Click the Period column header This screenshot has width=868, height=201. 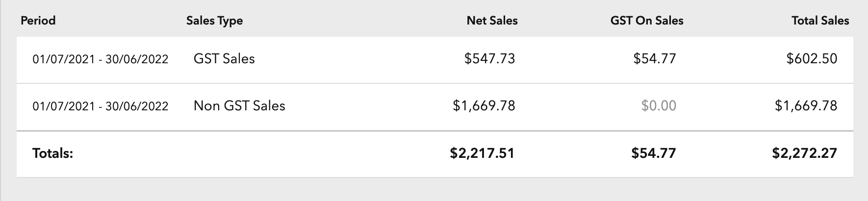38,21
